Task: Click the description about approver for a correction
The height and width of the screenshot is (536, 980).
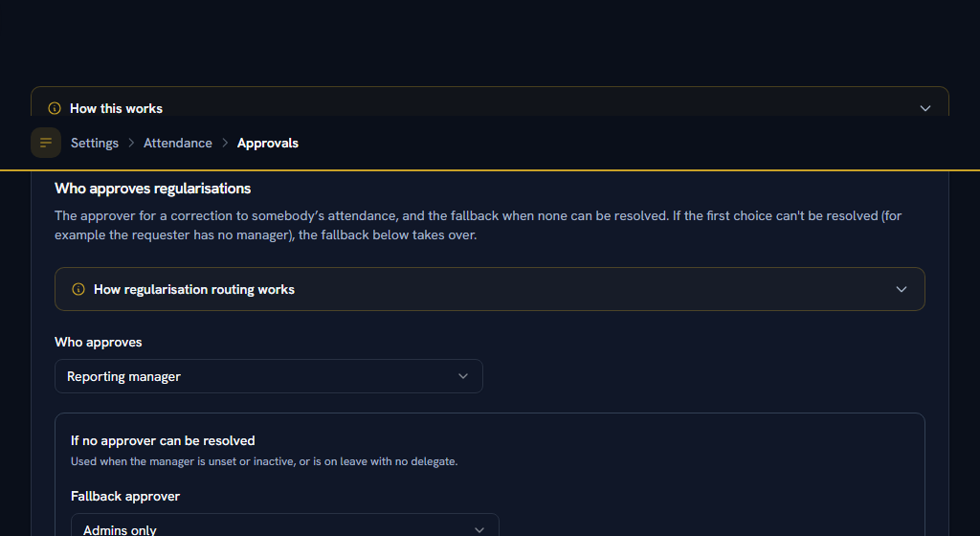Action: (479, 226)
